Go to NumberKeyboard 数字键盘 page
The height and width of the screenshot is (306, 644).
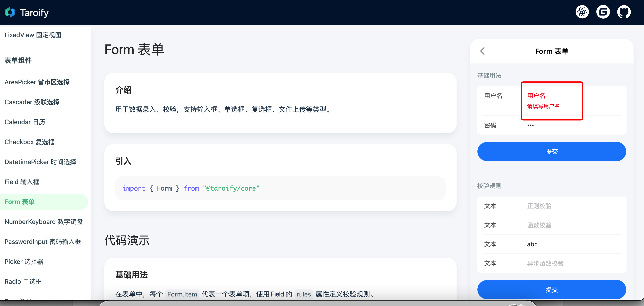44,222
